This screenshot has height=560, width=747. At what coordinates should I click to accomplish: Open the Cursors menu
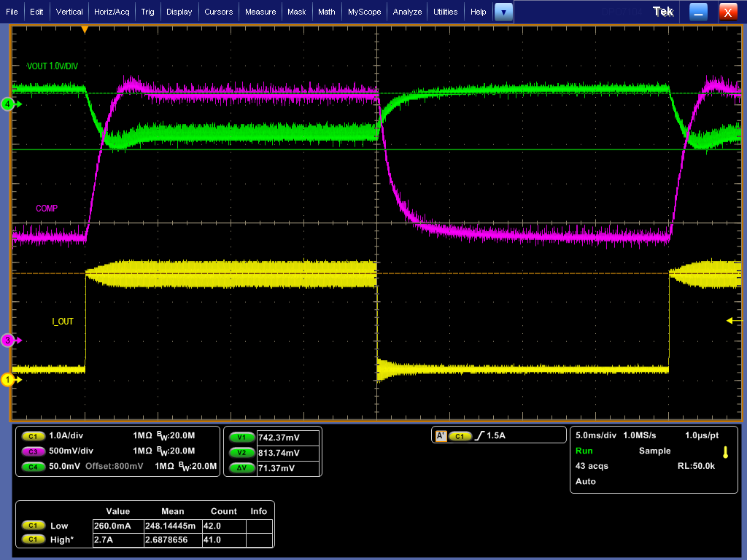coord(220,12)
